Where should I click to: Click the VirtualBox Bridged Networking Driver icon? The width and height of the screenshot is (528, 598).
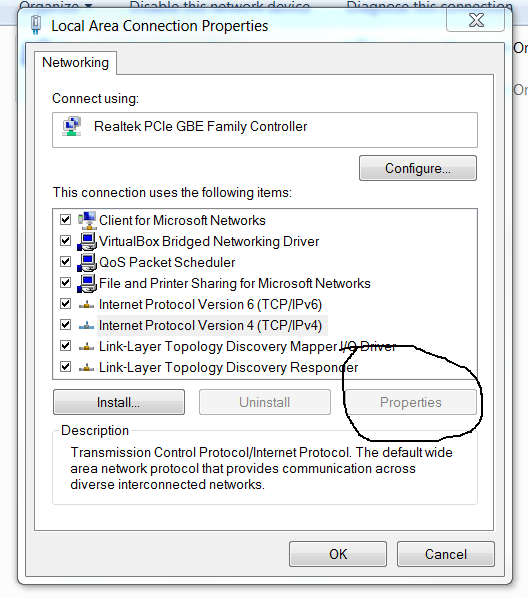click(87, 241)
